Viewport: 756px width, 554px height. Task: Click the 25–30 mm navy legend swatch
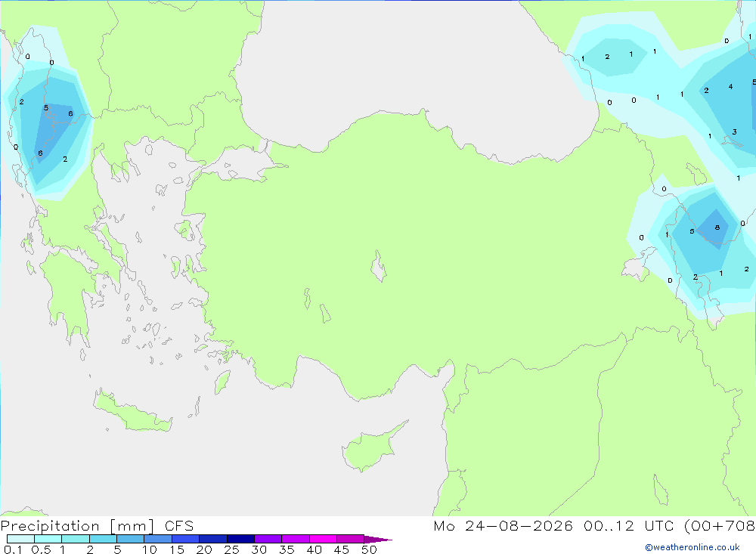pos(240,539)
